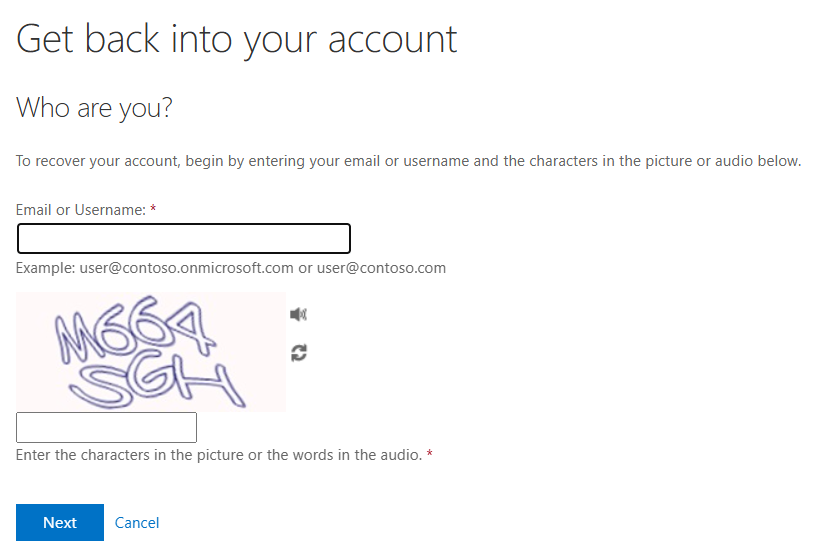Click the top row of CAPTCHA characters
This screenshot has height=551, width=817.
(x=134, y=329)
